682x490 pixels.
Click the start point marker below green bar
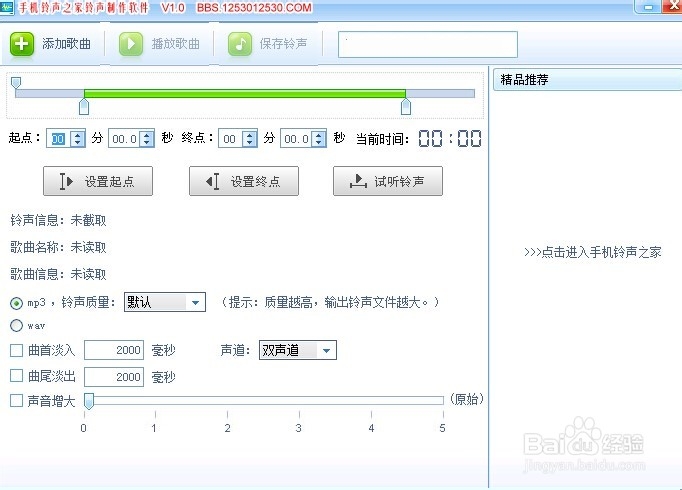coord(84,107)
